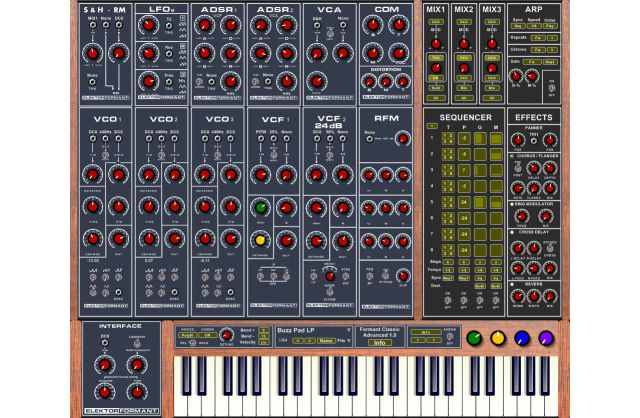Click the Reverb MIX knob

coord(549,296)
